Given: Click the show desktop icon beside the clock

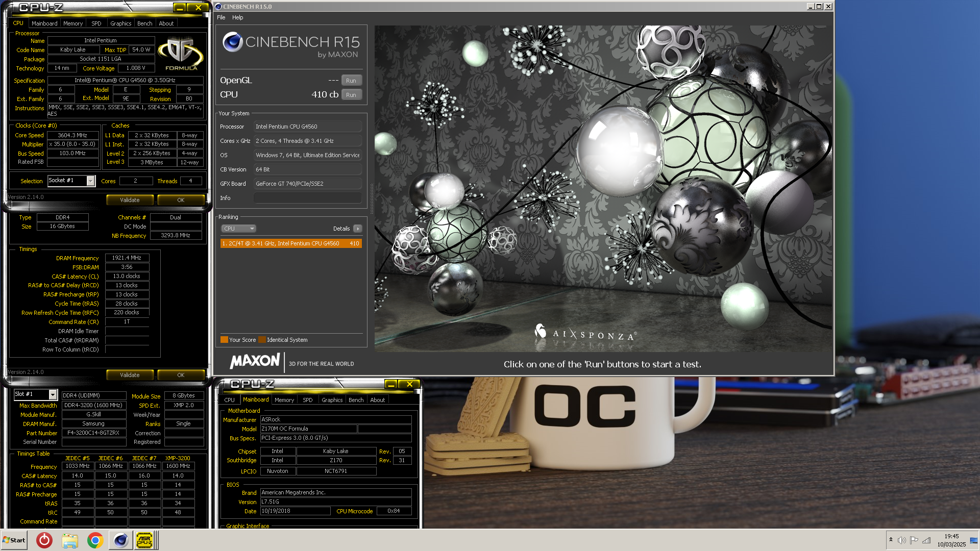Looking at the screenshot, I should (x=973, y=540).
